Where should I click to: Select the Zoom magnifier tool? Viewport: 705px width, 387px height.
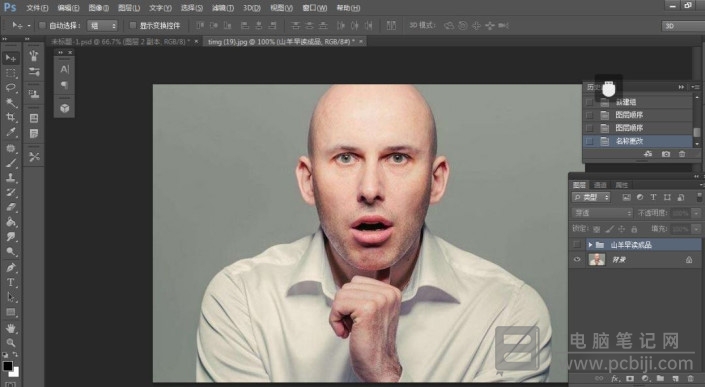pos(10,343)
